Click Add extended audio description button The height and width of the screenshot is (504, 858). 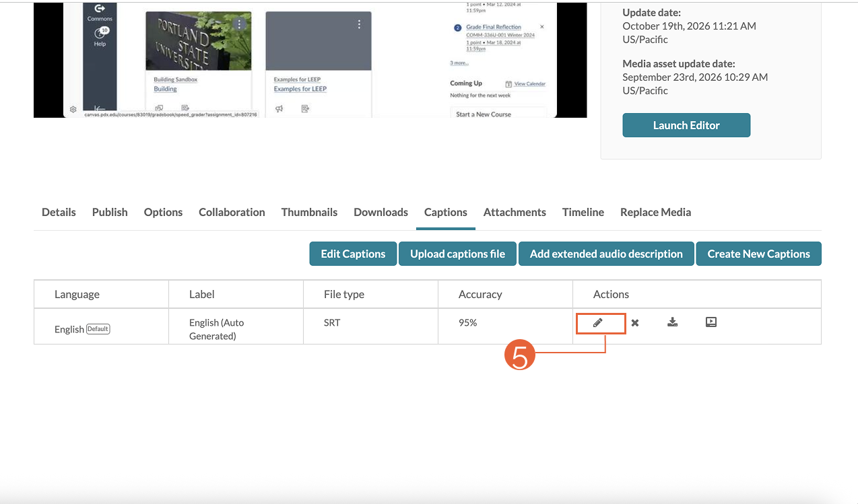pos(606,254)
